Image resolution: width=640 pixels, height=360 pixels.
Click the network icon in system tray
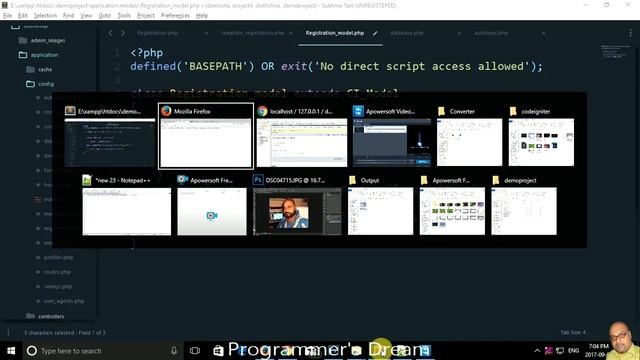(x=560, y=351)
